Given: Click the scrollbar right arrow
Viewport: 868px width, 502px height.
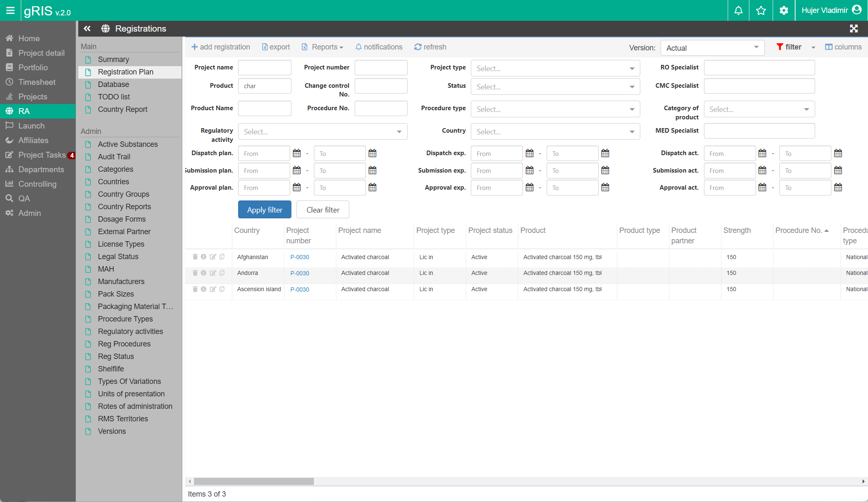Looking at the screenshot, I should click(863, 481).
